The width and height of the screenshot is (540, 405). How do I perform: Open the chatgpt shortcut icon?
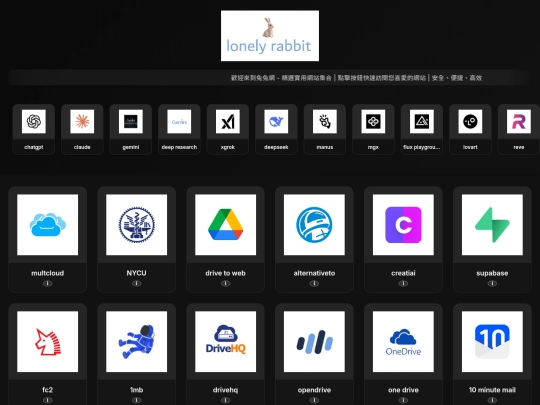coord(34,121)
